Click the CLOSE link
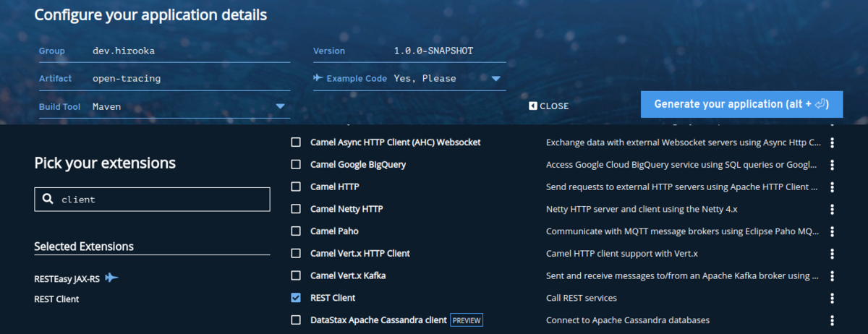The width and height of the screenshot is (868, 334). pos(554,106)
